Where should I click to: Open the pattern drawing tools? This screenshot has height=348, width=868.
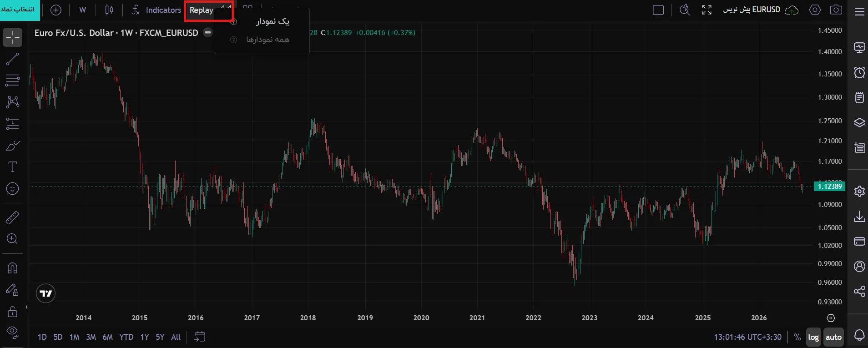[x=13, y=101]
